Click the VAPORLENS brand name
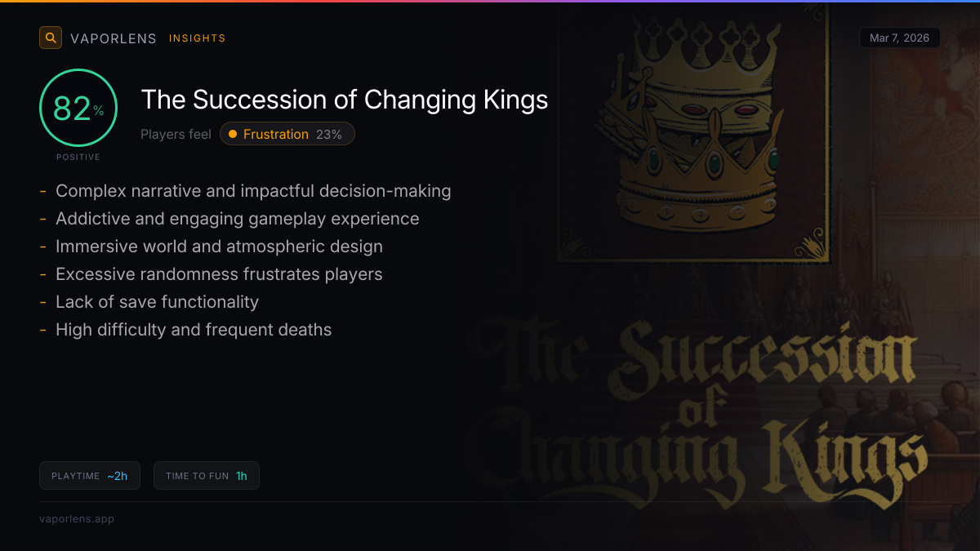This screenshot has height=551, width=980. tap(114, 38)
